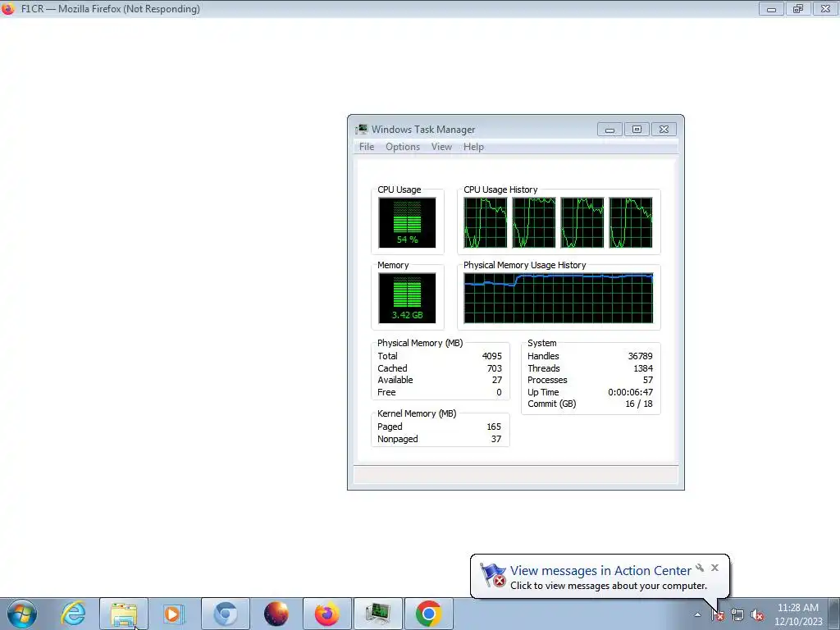Click the Physical Memory (MB) group label
840x630 pixels.
coord(420,344)
